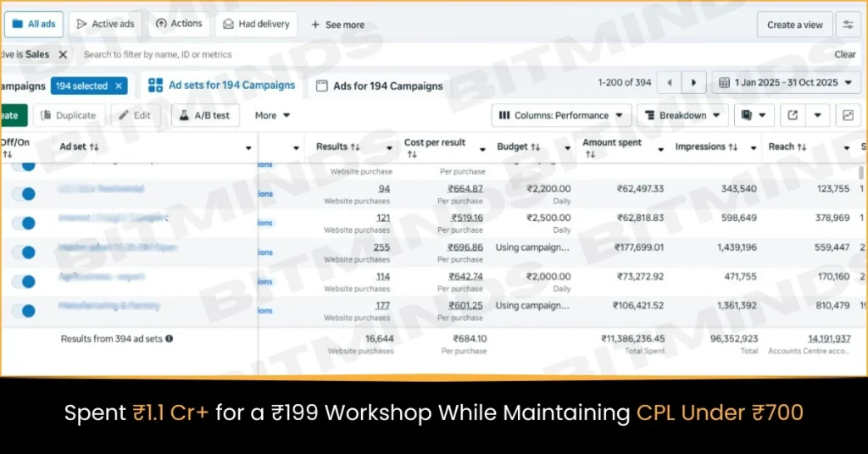The width and height of the screenshot is (868, 454).
Task: Click the A/B test flask button
Action: (205, 115)
